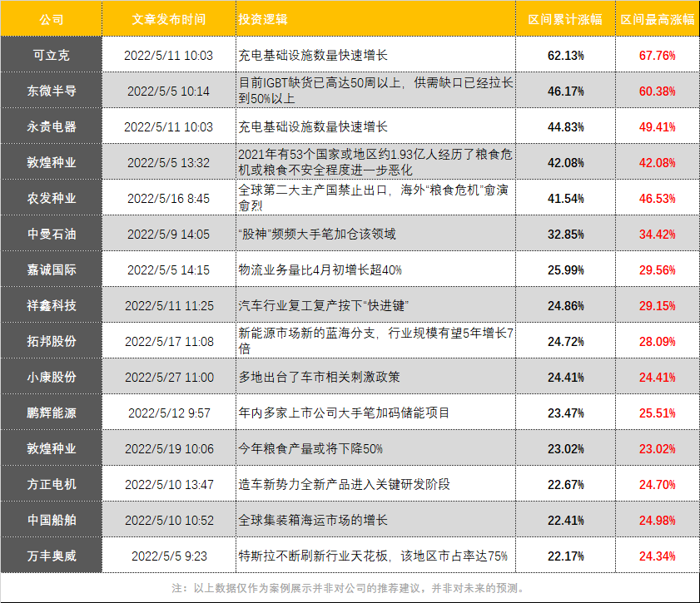
Task: Click the 今年粮食产量或将下降50% text
Action: 310,448
